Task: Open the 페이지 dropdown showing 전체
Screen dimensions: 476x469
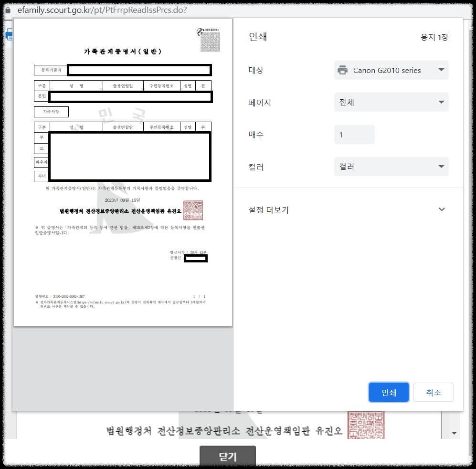Action: 391,102
